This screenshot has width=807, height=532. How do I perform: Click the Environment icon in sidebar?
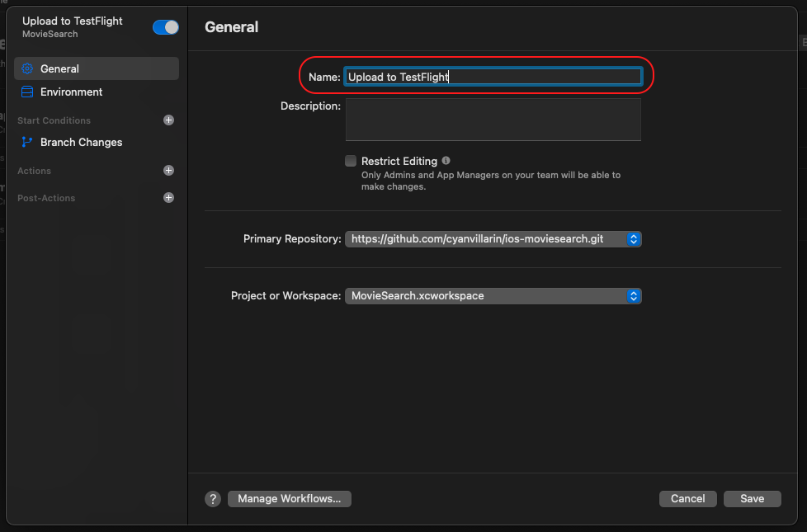(27, 92)
